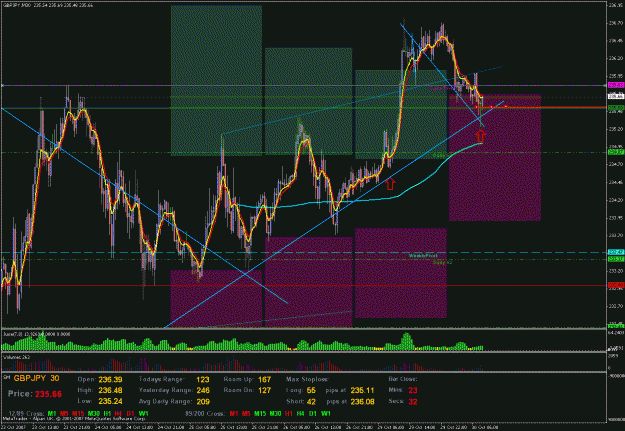The height and width of the screenshot is (431, 625).
Task: Click M1 in the 89/200 Cross row
Action: pos(234,414)
